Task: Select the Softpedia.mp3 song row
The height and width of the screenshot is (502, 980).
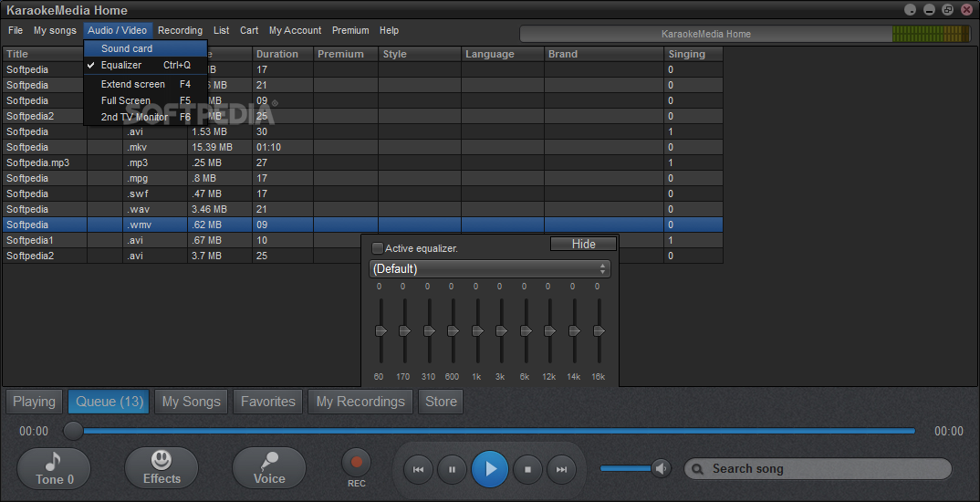Action: click(363, 162)
